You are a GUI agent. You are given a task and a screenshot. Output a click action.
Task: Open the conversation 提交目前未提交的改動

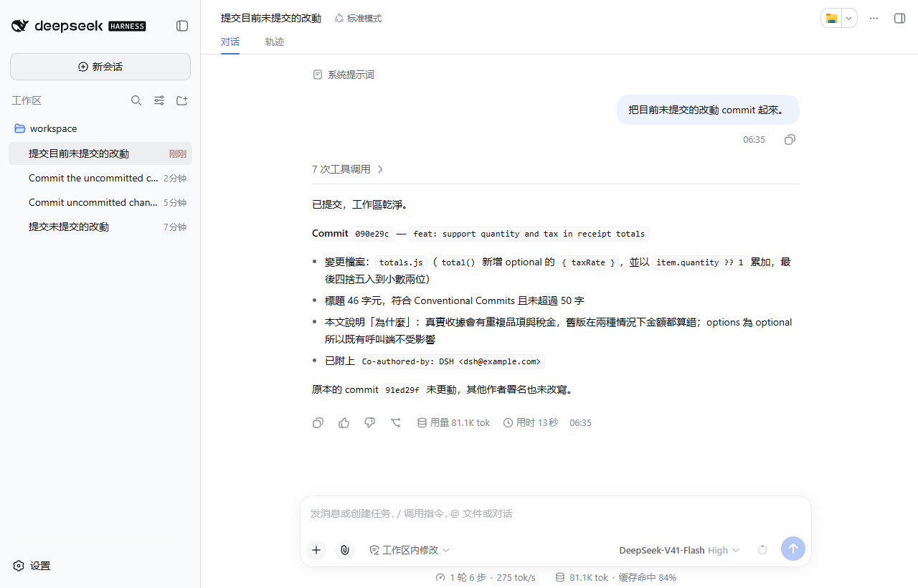pos(100,153)
